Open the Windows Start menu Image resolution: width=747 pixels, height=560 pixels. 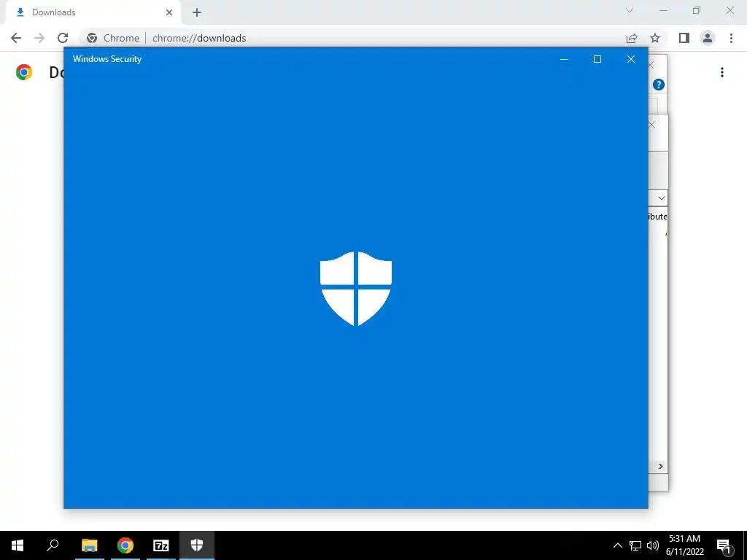(x=18, y=545)
